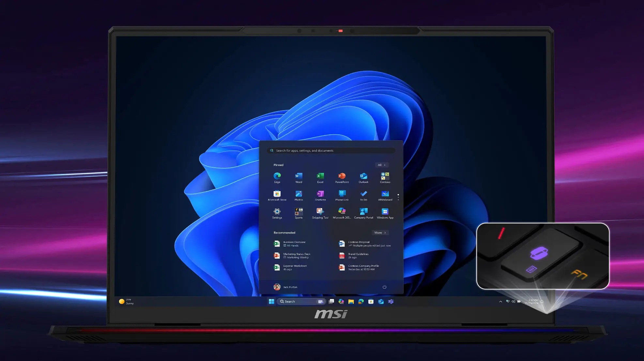
Task: Open File Explorer from the taskbar
Action: click(351, 302)
